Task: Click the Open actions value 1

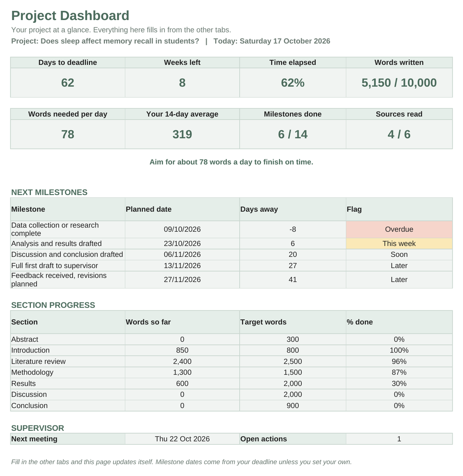Action: (x=399, y=439)
